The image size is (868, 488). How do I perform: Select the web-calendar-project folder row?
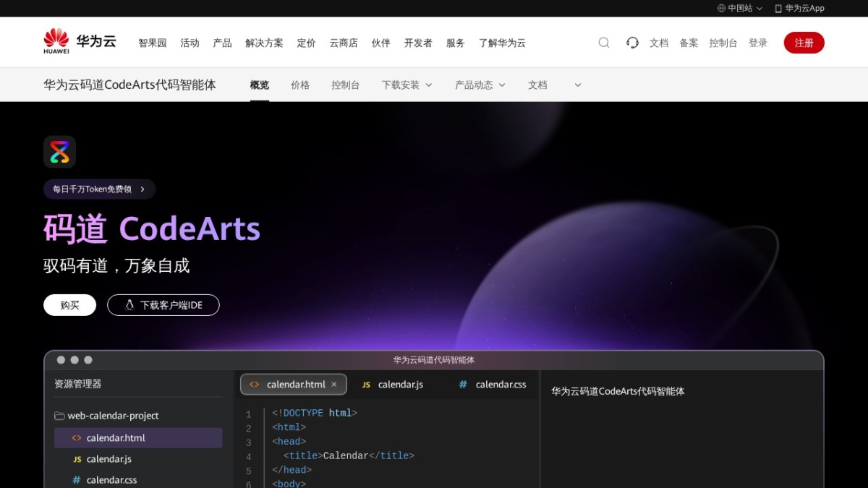coord(138,416)
